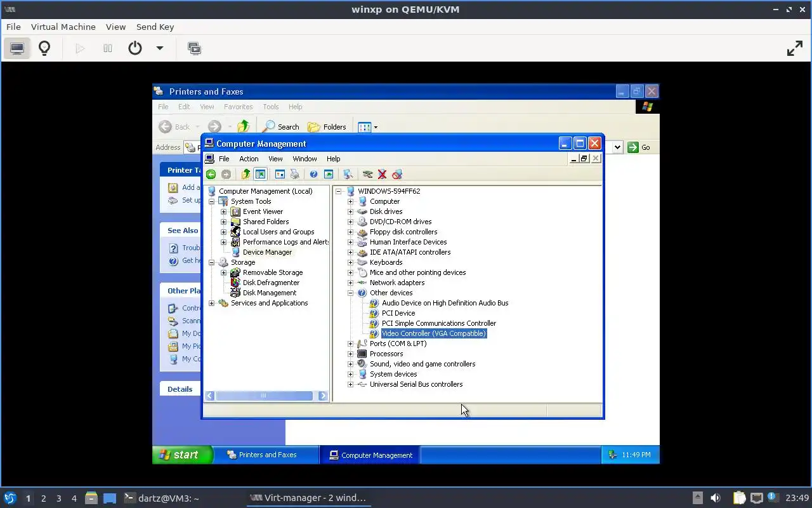Open Favorites menu in Printers and Faxes

point(239,107)
